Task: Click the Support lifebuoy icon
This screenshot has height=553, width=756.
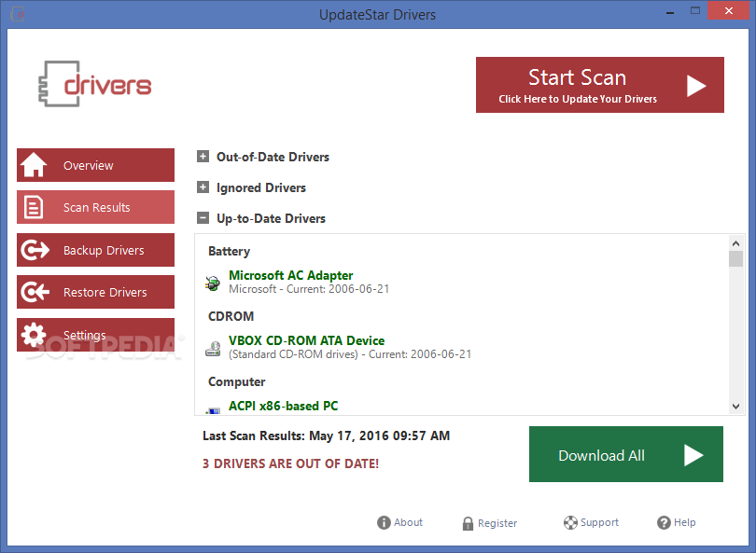Action: (570, 522)
